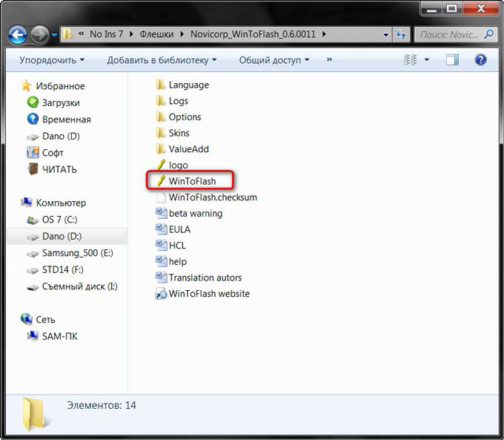The height and width of the screenshot is (440, 504).
Task: Select the 'Skins' folder icon
Action: click(x=160, y=133)
